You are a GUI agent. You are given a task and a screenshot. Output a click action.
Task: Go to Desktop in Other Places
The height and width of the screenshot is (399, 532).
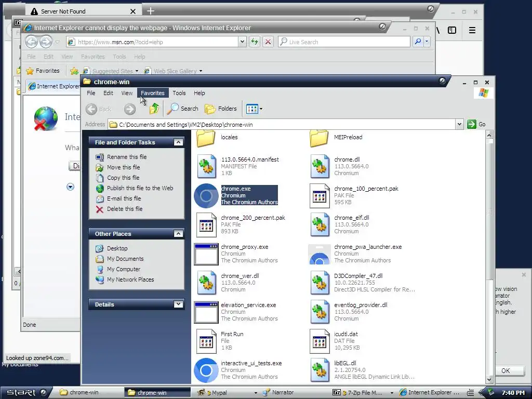click(117, 248)
